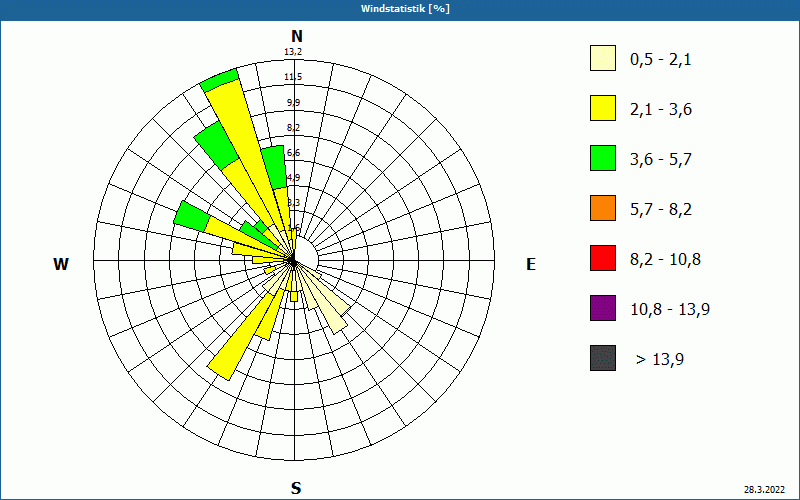Click the E compass label
Image resolution: width=800 pixels, height=500 pixels.
531,264
